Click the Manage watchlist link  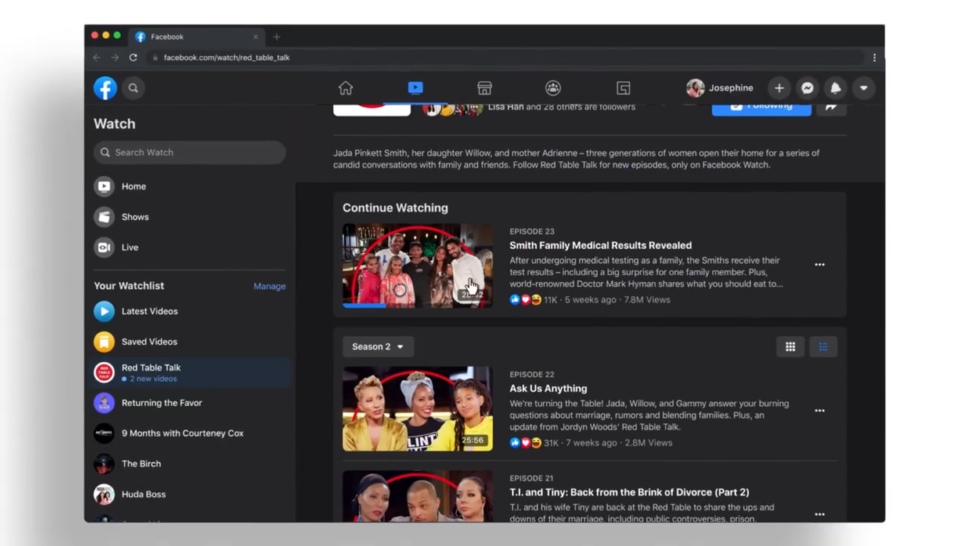tap(269, 286)
